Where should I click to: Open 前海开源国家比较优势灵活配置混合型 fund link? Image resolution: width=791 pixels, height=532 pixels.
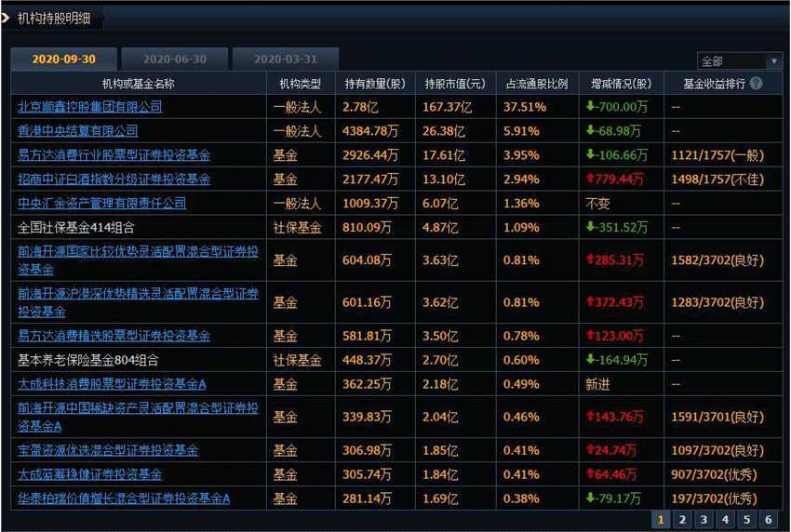pyautogui.click(x=138, y=260)
